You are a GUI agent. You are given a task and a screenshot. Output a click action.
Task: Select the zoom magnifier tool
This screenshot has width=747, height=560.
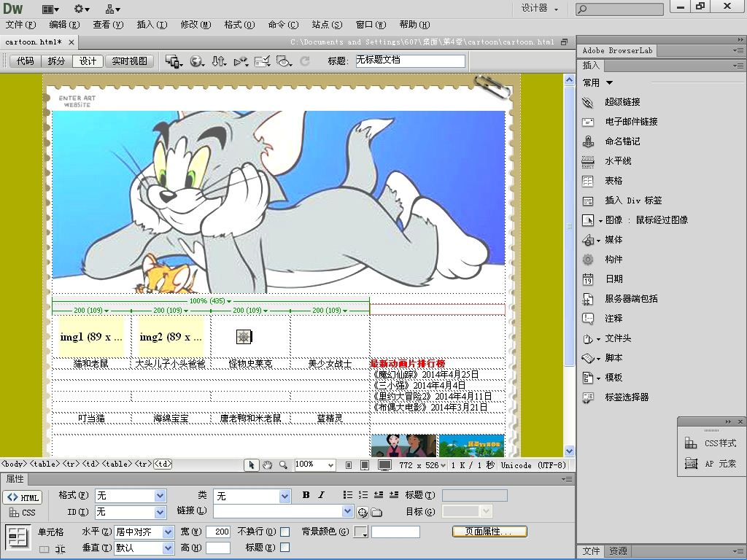283,464
